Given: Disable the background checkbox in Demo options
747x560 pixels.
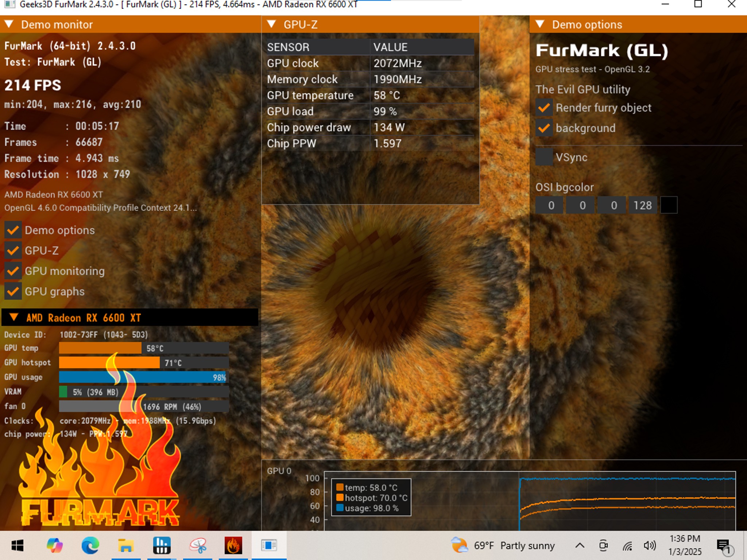Looking at the screenshot, I should [544, 128].
